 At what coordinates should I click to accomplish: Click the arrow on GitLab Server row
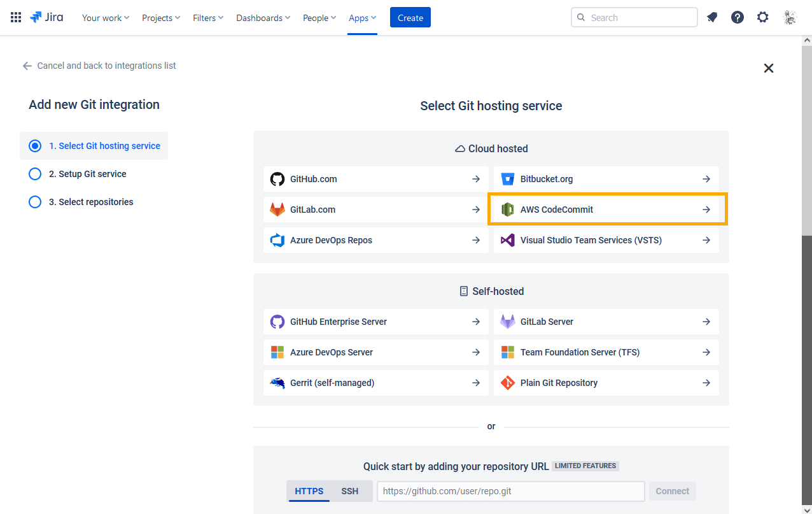706,322
